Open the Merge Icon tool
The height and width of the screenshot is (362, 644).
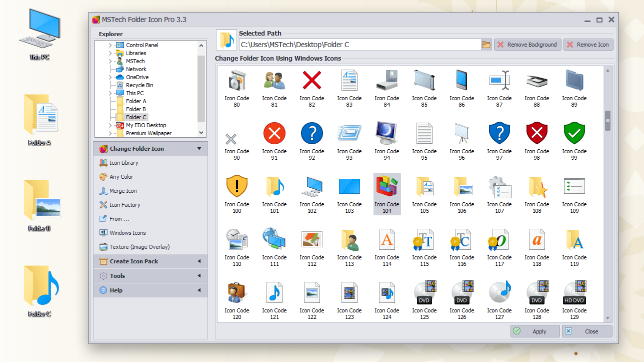(x=123, y=190)
